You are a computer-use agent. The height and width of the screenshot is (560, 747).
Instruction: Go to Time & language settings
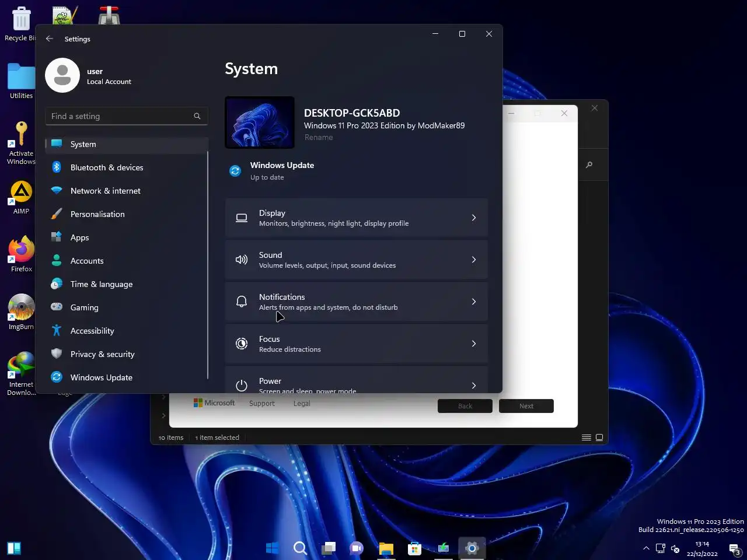(127, 284)
